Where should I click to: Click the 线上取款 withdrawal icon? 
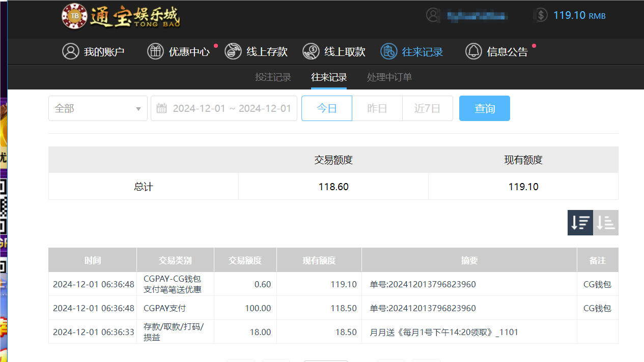point(310,51)
